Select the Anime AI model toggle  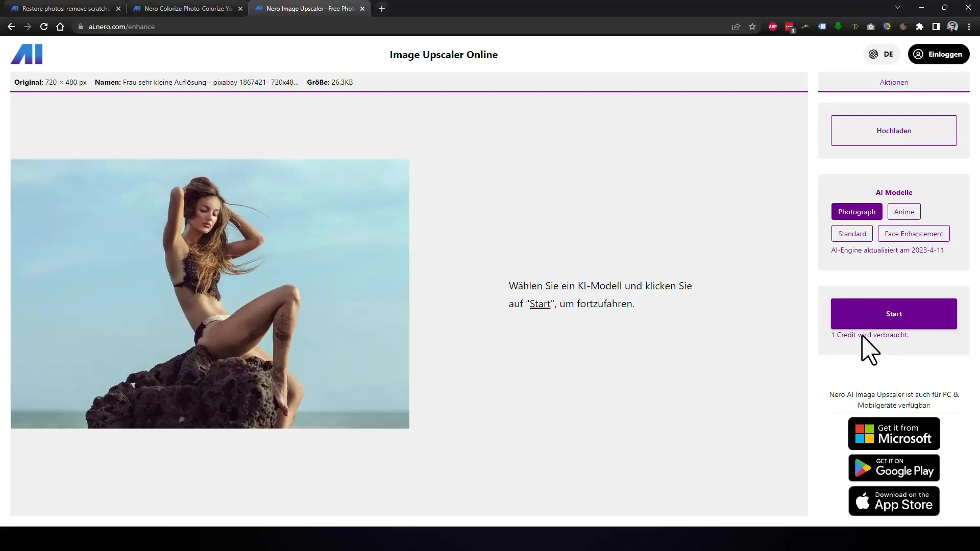904,211
